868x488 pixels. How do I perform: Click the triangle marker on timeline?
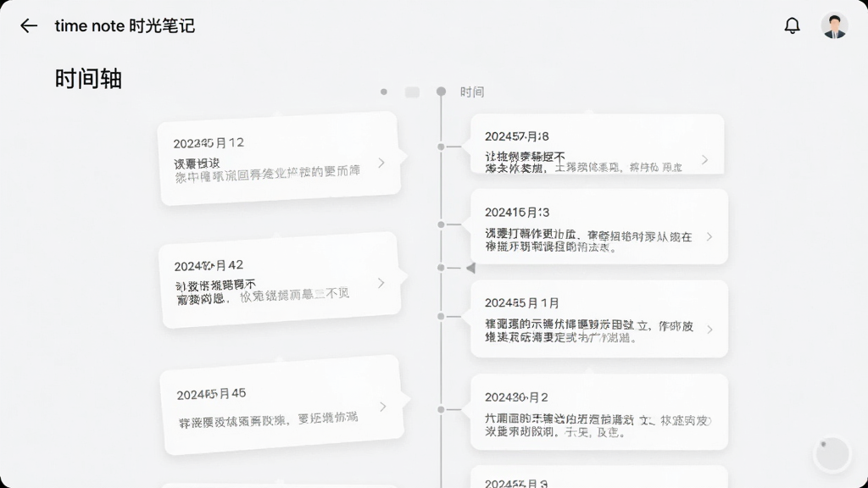tap(470, 268)
